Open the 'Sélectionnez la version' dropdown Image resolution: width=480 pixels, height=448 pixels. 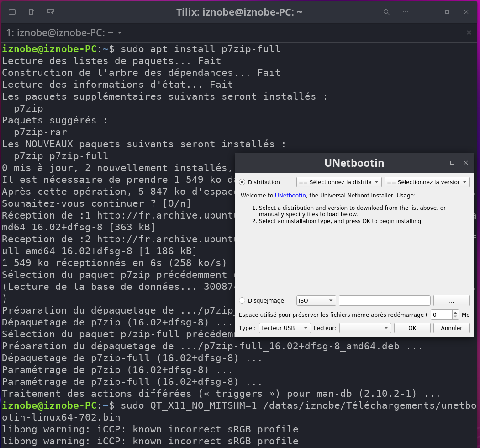click(x=427, y=182)
